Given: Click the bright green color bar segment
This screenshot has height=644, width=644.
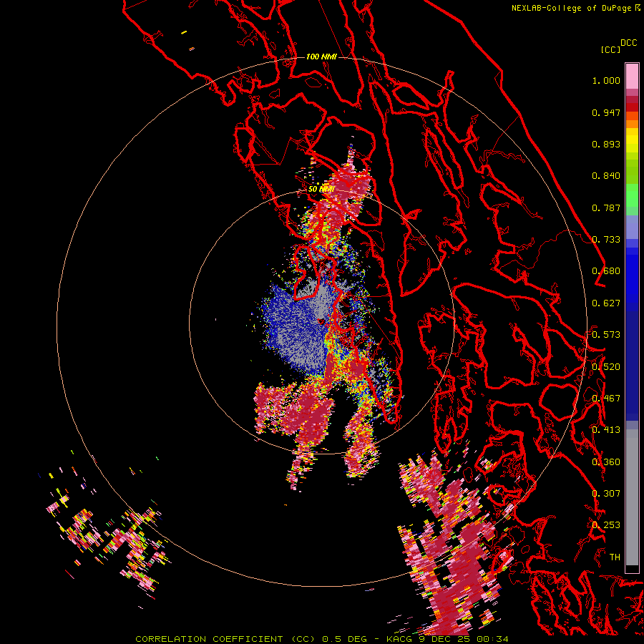Looking at the screenshot, I should pos(632,195).
